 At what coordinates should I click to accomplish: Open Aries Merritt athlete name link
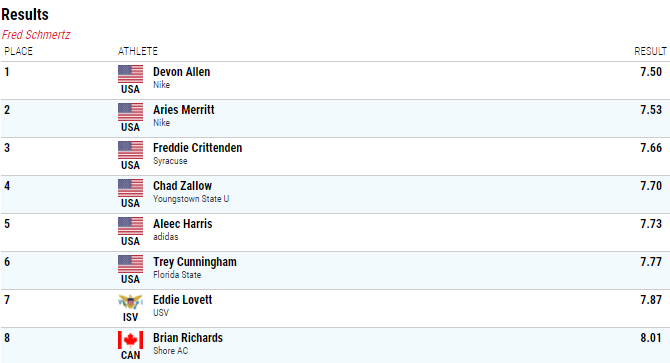click(184, 110)
